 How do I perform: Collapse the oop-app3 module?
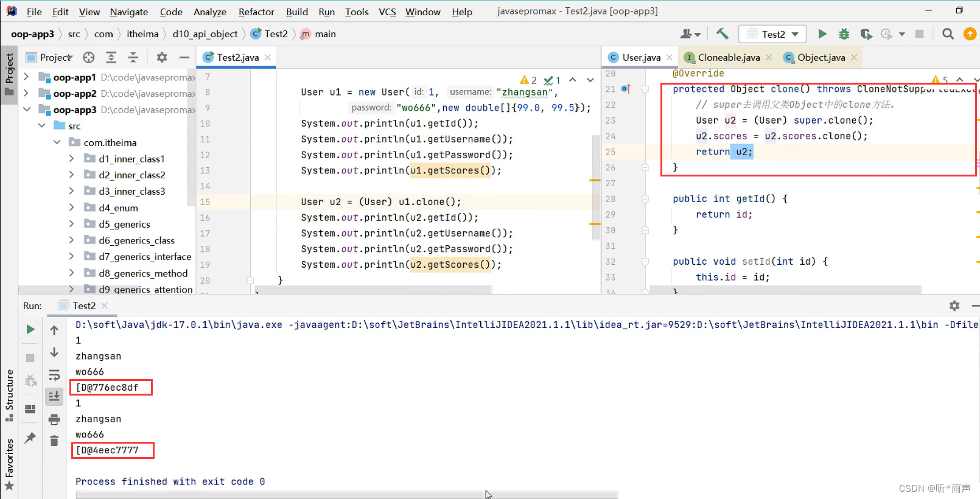point(26,110)
